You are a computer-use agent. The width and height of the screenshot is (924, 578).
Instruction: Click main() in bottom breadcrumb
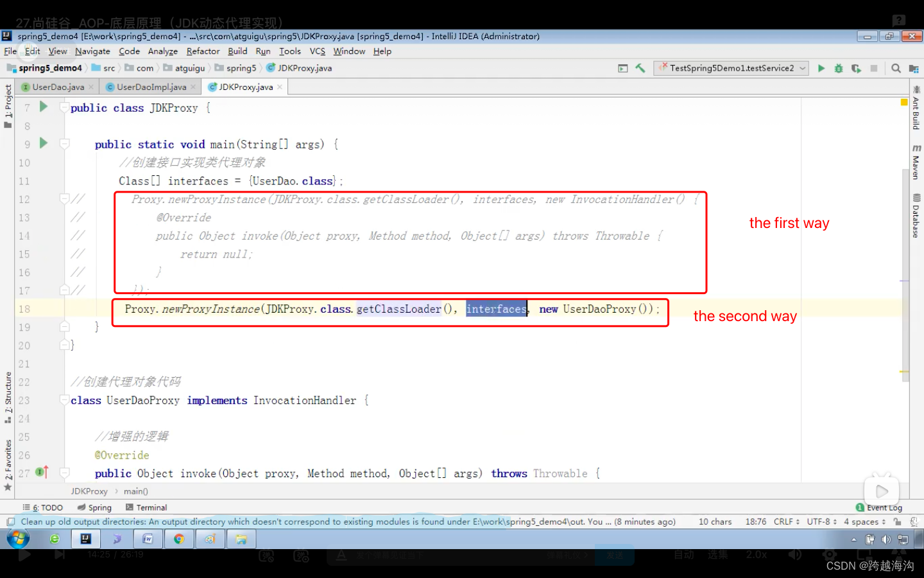point(136,491)
